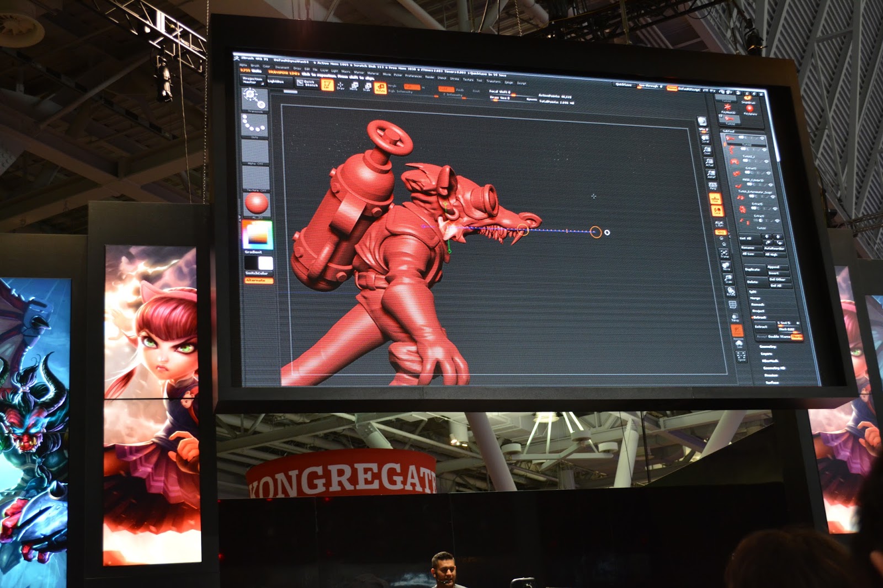Pick the Scale tool in the top shelf
Screen dimensions: 883x588
(x=366, y=87)
